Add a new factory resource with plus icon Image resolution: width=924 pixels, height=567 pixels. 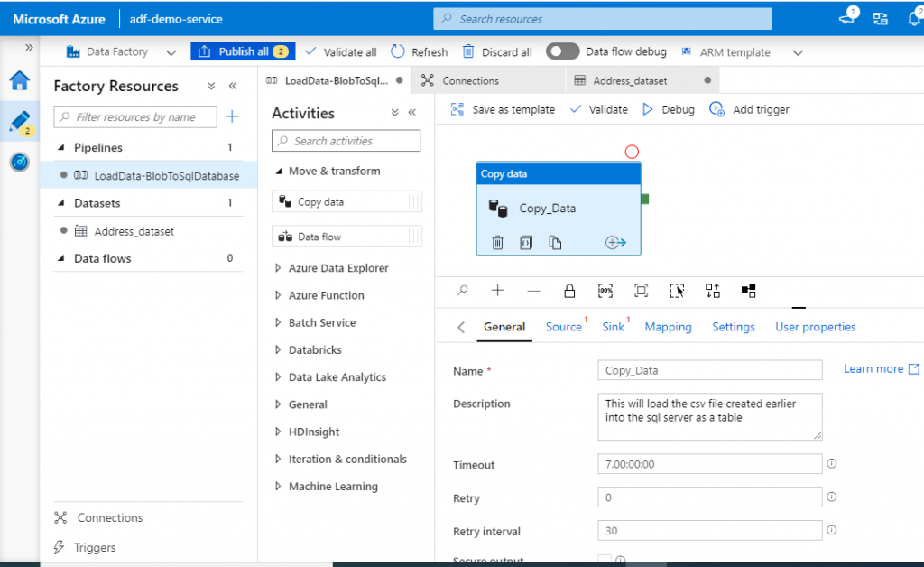(x=232, y=116)
